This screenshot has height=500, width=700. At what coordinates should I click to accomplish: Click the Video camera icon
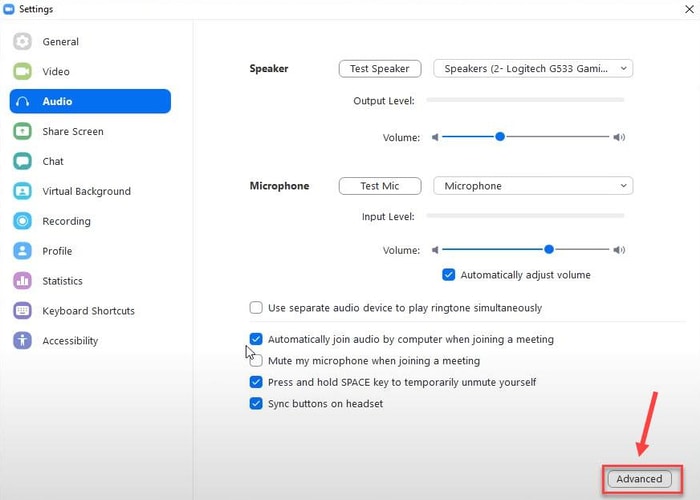[x=22, y=71]
